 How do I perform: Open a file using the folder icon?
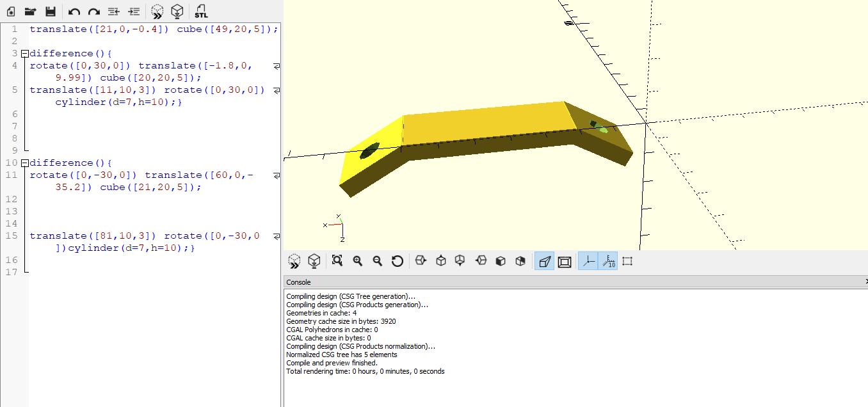coord(30,12)
